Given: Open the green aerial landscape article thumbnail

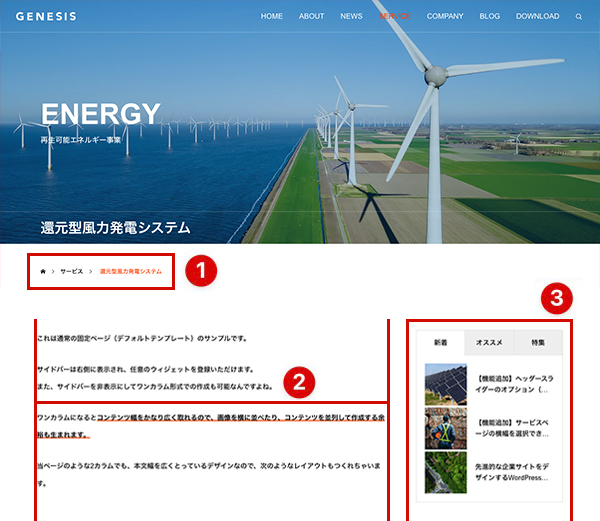Looking at the screenshot, I should pyautogui.click(x=445, y=472).
